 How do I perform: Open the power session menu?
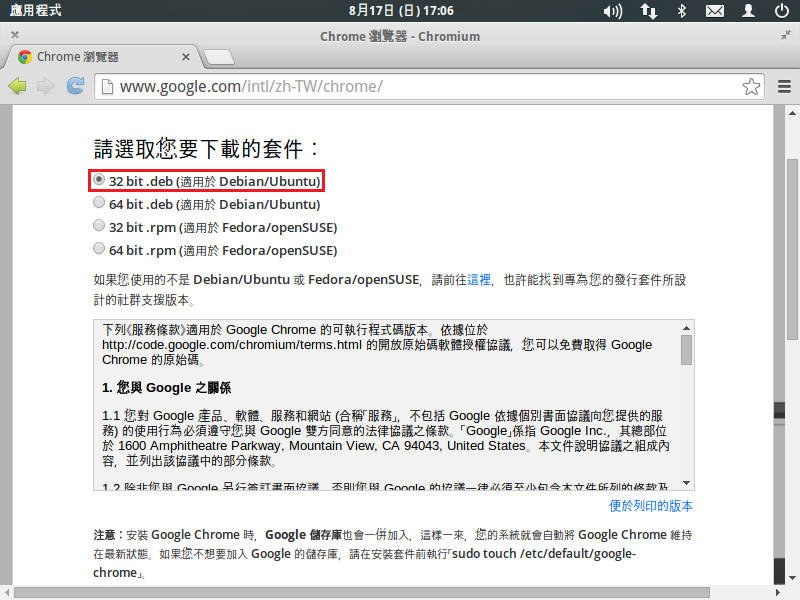[x=782, y=11]
